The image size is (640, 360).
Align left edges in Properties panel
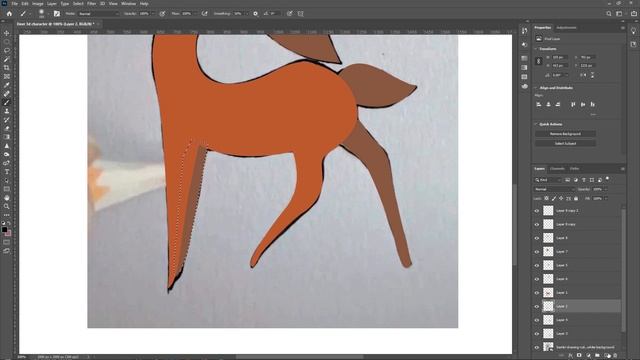tap(539, 104)
